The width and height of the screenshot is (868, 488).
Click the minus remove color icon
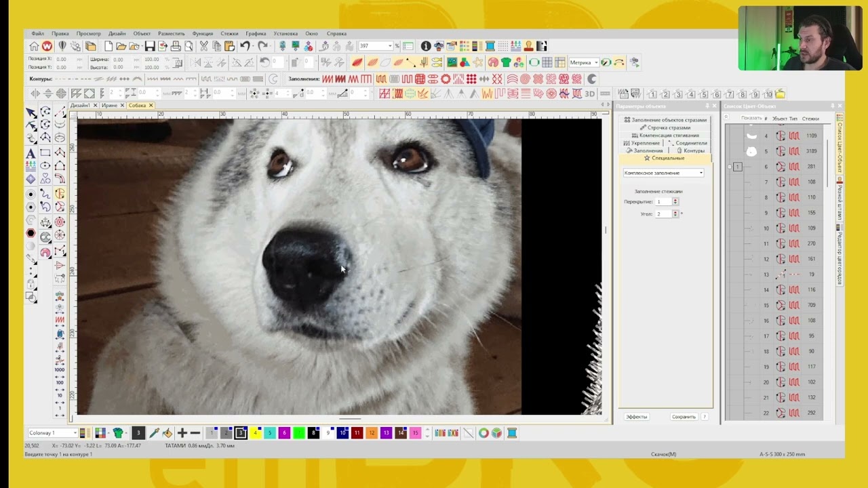click(x=195, y=433)
